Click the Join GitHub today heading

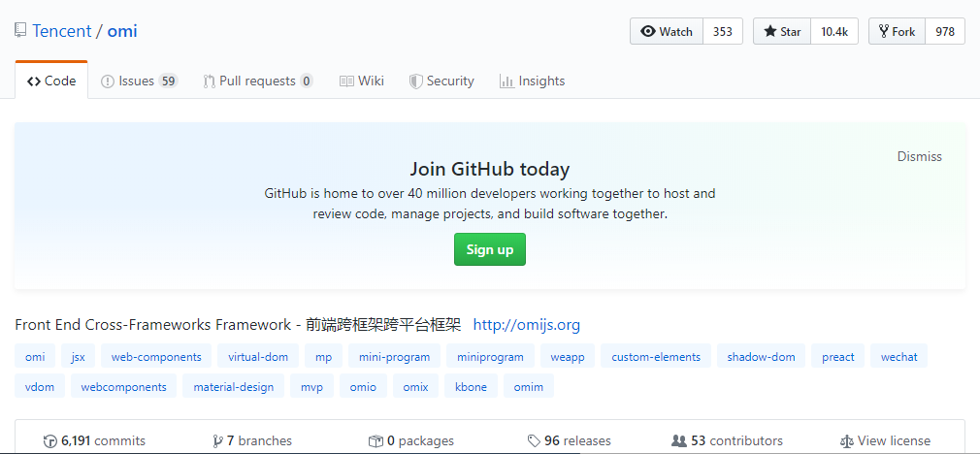pyautogui.click(x=490, y=169)
